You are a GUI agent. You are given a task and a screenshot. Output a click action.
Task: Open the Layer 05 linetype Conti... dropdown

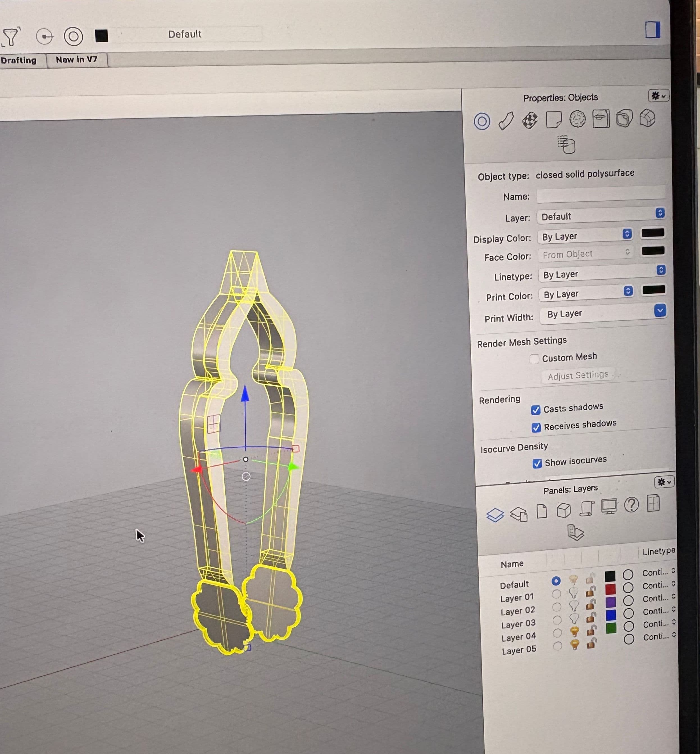(x=660, y=637)
